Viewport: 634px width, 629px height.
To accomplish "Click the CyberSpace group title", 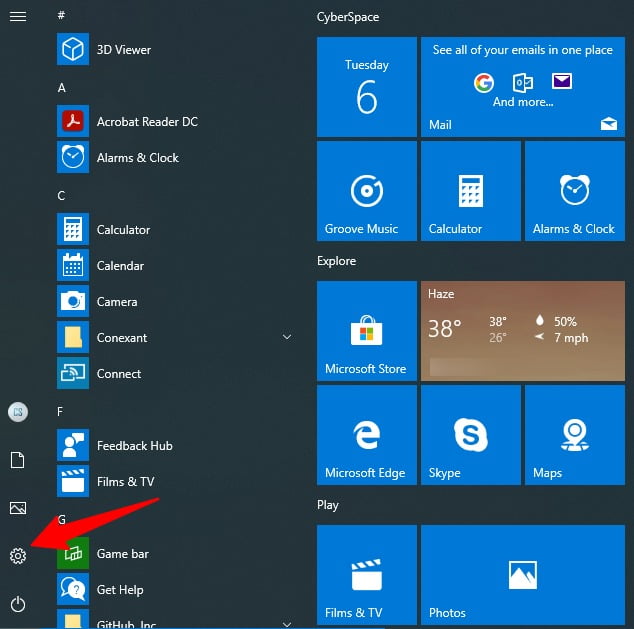I will (348, 17).
